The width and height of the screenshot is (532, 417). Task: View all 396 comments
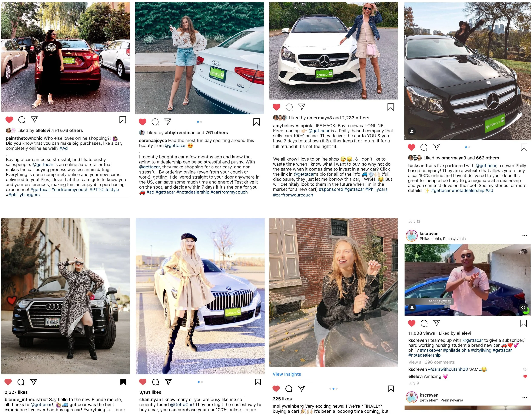pos(431,362)
